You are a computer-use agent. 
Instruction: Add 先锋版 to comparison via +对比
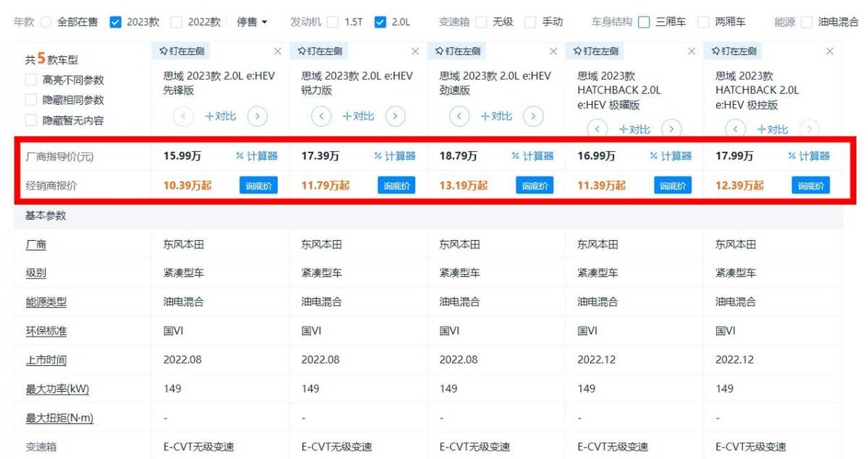(x=221, y=116)
